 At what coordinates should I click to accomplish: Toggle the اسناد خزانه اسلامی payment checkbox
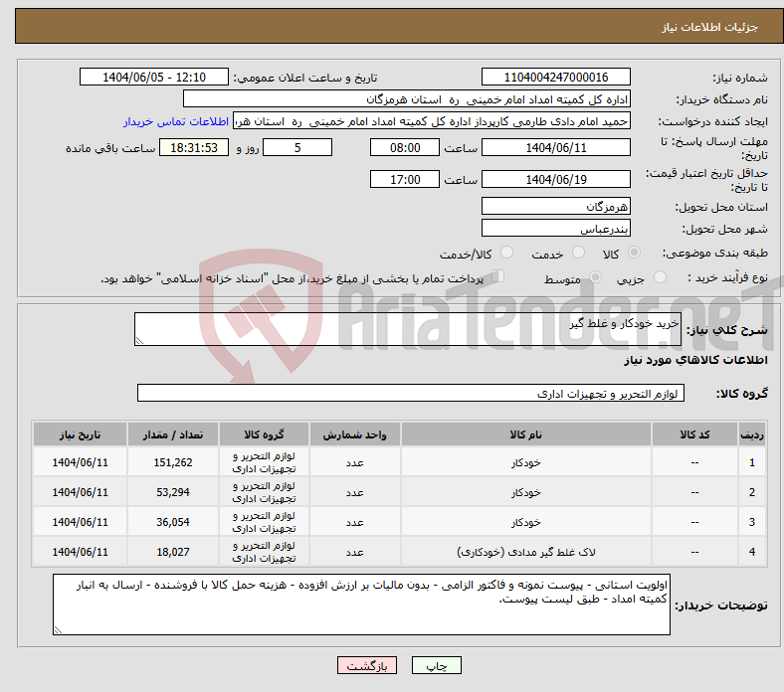(498, 278)
